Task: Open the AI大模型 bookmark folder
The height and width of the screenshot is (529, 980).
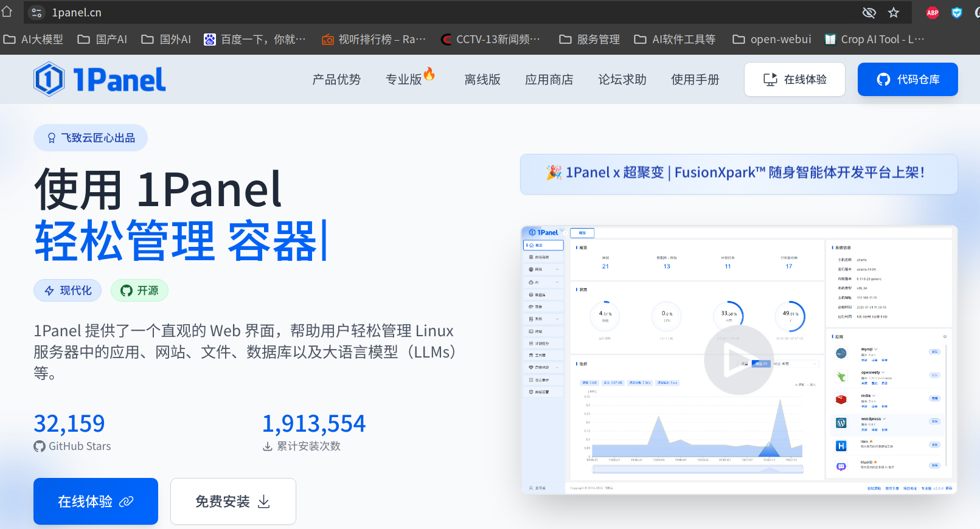Action: (x=33, y=40)
